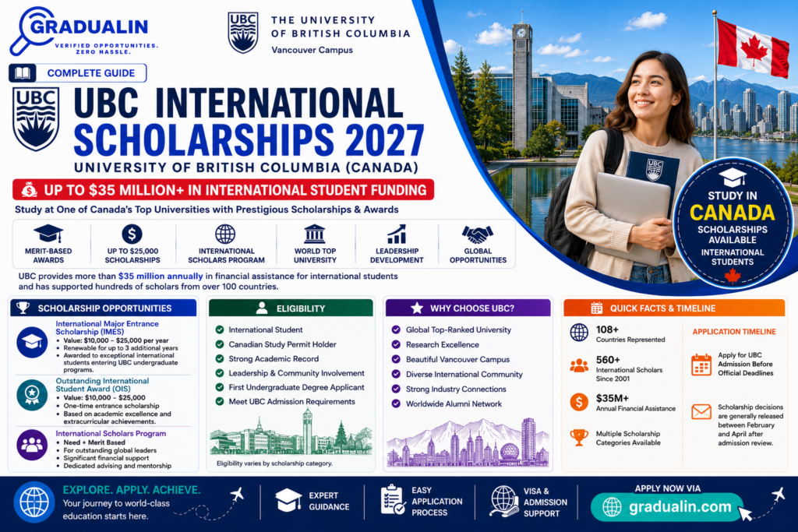Click the open book icon next to Complete Guide
Screen dimensions: 798x532
click(23, 73)
